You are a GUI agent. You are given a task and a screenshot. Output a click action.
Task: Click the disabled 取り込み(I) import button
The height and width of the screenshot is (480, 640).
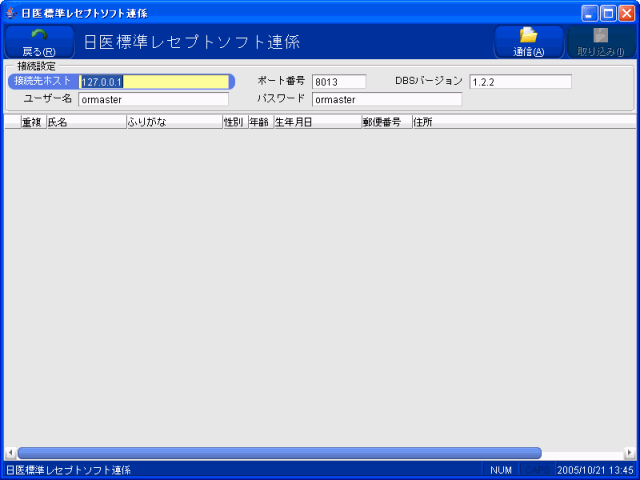pyautogui.click(x=600, y=42)
